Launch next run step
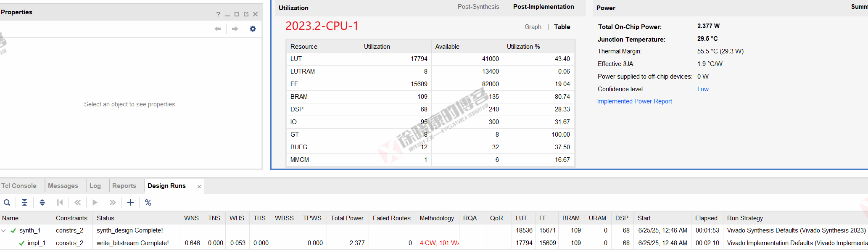Viewport: 868px width, 251px height. tap(113, 203)
